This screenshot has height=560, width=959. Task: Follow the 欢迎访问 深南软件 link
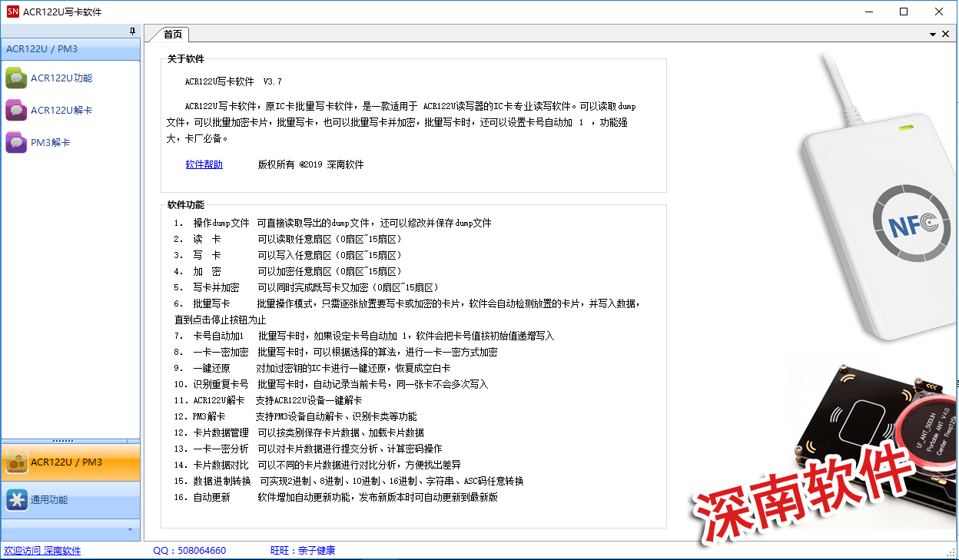pos(42,551)
